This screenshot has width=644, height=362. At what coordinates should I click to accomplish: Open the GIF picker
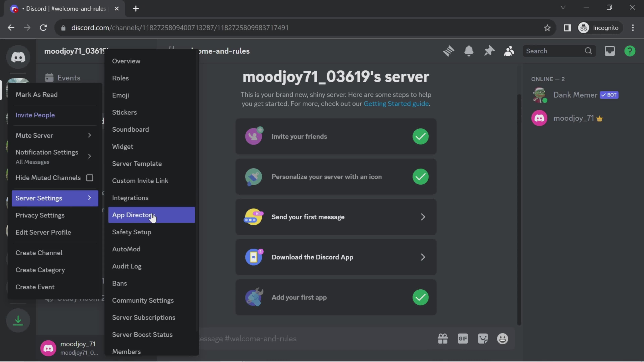tap(463, 339)
